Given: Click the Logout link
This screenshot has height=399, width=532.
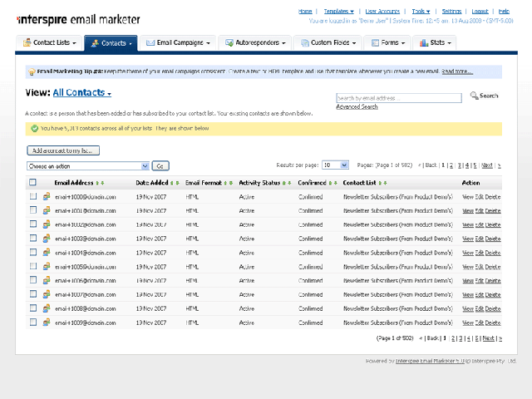Looking at the screenshot, I should coord(480,11).
